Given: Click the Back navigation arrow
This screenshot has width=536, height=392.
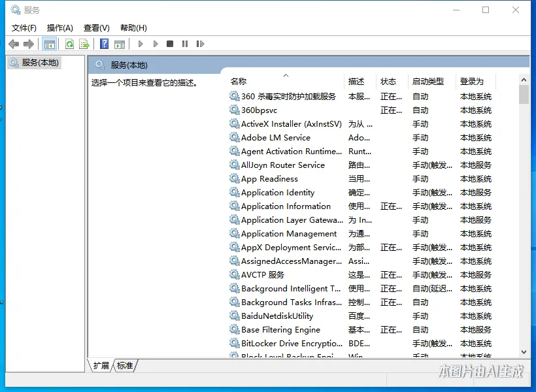Looking at the screenshot, I should click(x=13, y=44).
